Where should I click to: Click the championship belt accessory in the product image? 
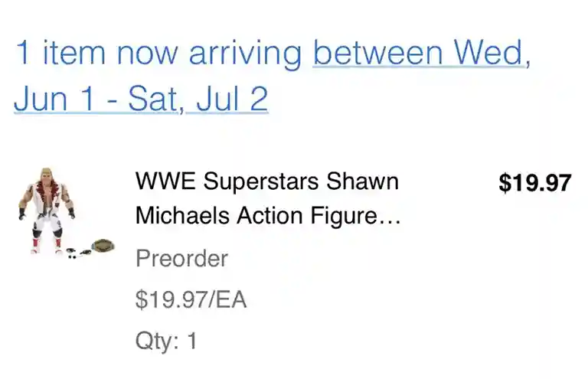coord(100,245)
